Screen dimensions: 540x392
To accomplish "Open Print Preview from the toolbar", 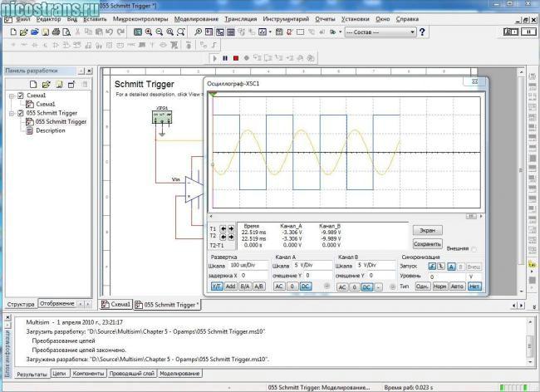I will point(66,32).
